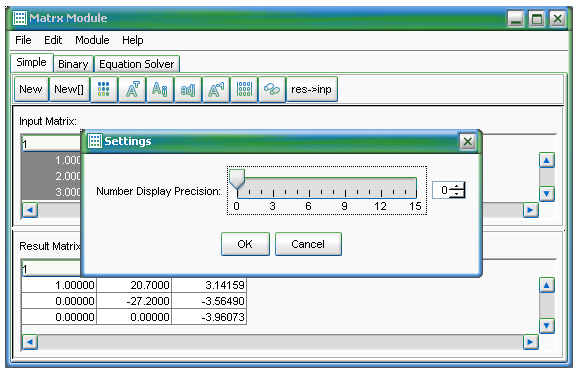
Task: Maximize the Matrx Module window
Action: (x=537, y=18)
